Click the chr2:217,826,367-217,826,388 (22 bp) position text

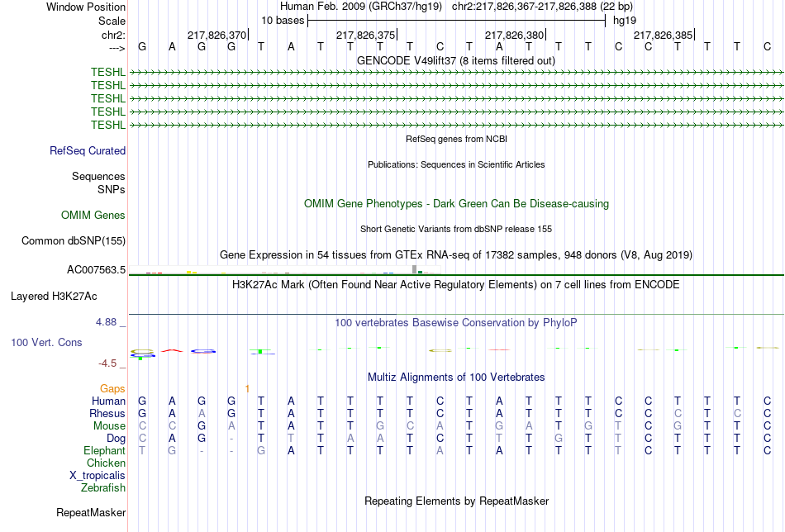coord(542,7)
